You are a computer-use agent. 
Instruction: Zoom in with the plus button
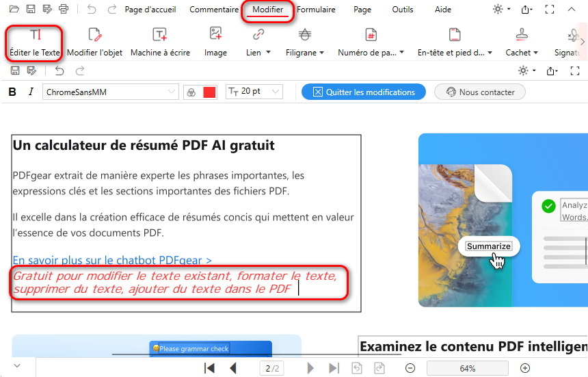[x=525, y=368]
